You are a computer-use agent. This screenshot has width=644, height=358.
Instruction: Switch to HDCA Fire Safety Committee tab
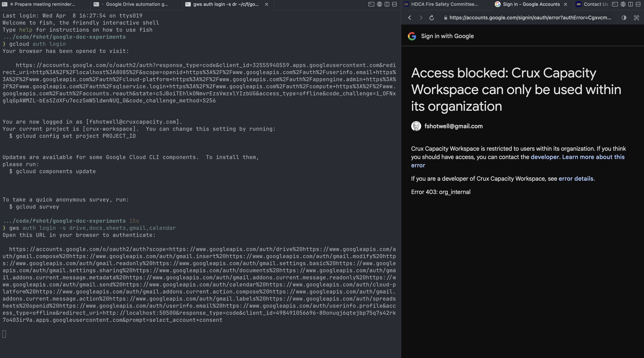(445, 4)
